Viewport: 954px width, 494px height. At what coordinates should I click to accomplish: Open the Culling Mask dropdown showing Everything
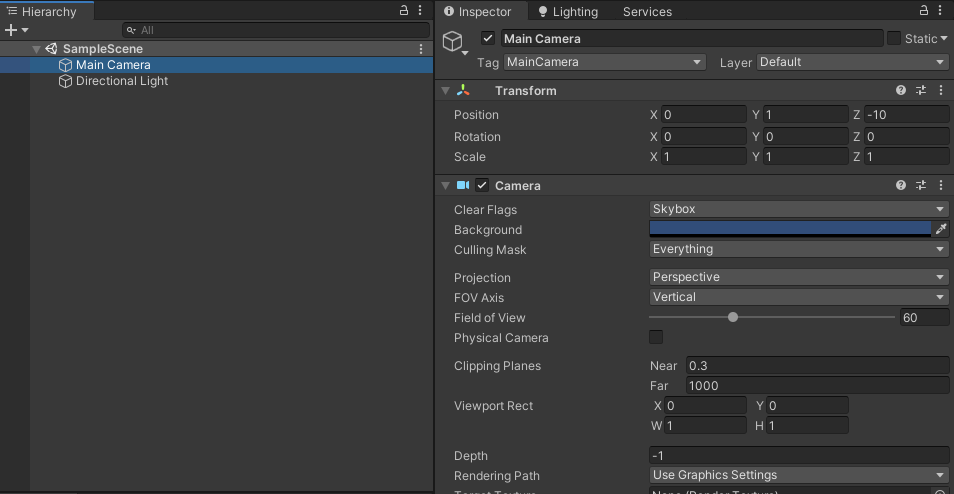[x=799, y=249]
